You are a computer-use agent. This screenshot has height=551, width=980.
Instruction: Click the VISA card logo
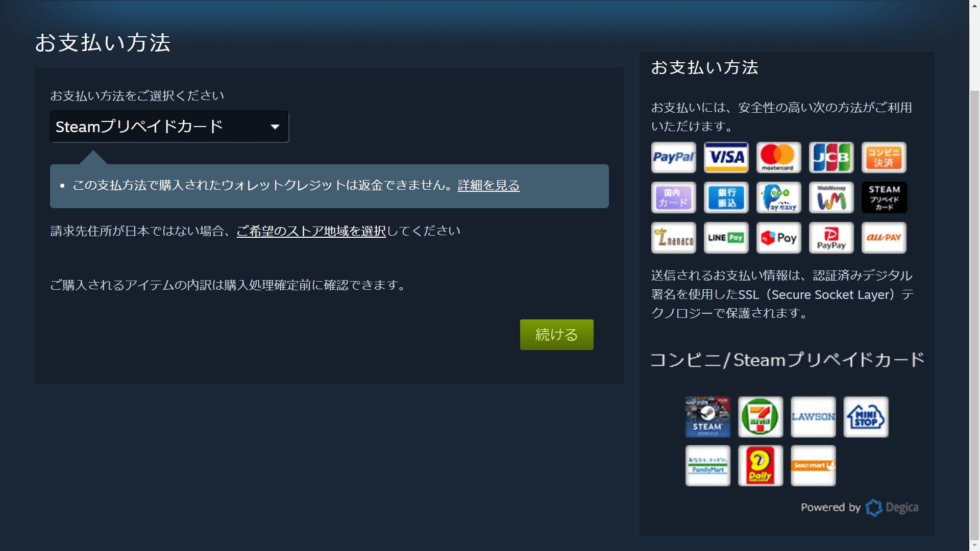[726, 158]
